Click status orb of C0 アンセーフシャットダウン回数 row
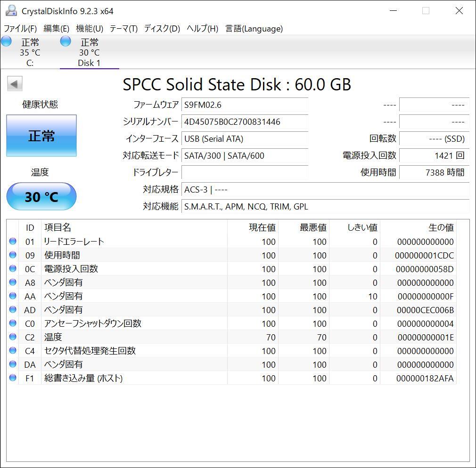This screenshot has height=468, width=476. pos(13,323)
